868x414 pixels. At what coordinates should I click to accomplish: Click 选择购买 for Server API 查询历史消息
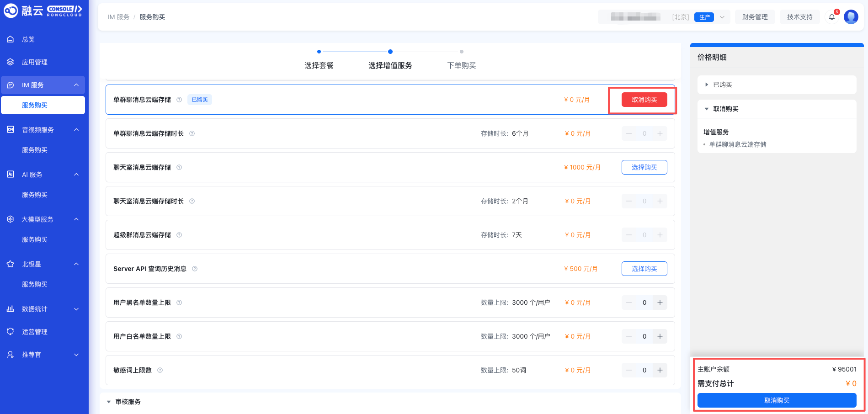[x=644, y=269]
